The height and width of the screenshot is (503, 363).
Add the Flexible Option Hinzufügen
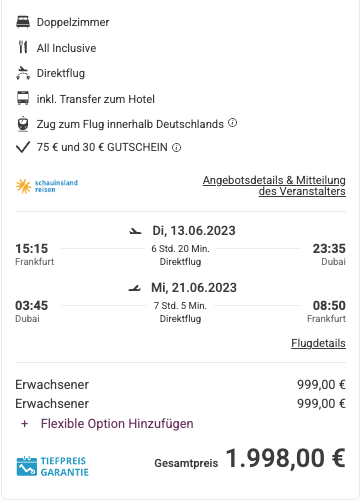click(x=117, y=424)
